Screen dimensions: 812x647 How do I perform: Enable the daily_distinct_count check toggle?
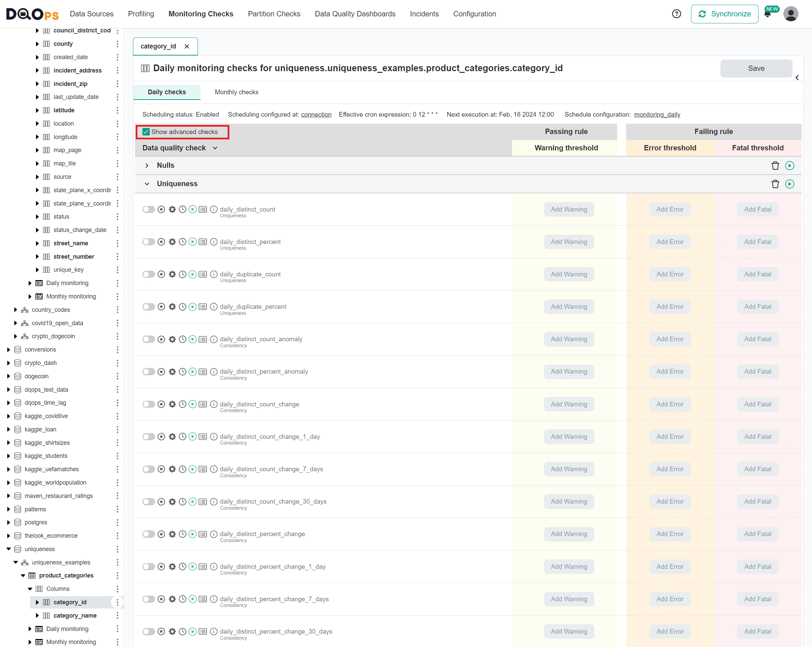pyautogui.click(x=148, y=210)
